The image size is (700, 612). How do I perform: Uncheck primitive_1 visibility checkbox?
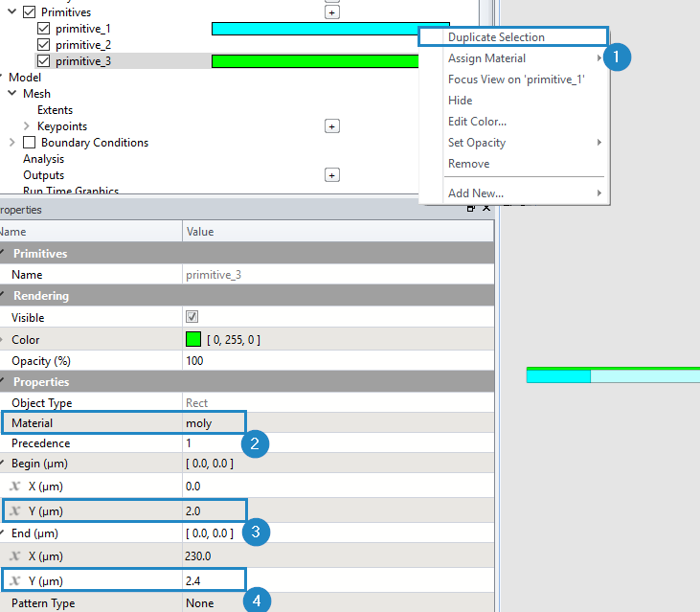[x=43, y=29]
